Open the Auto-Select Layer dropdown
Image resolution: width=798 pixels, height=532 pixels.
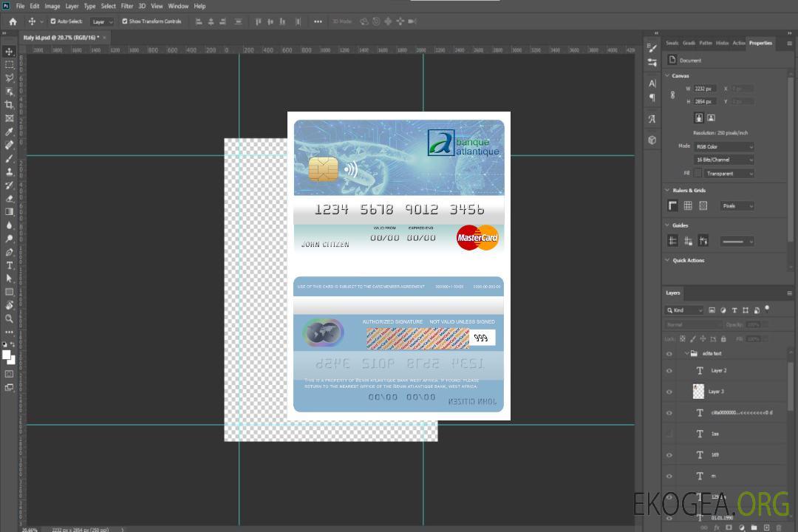102,21
